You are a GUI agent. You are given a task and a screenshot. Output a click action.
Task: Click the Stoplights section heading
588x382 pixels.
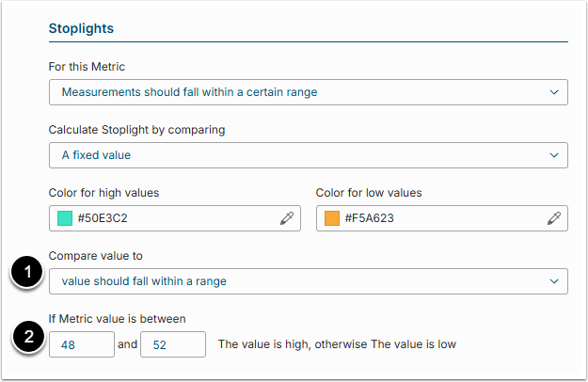coord(80,28)
